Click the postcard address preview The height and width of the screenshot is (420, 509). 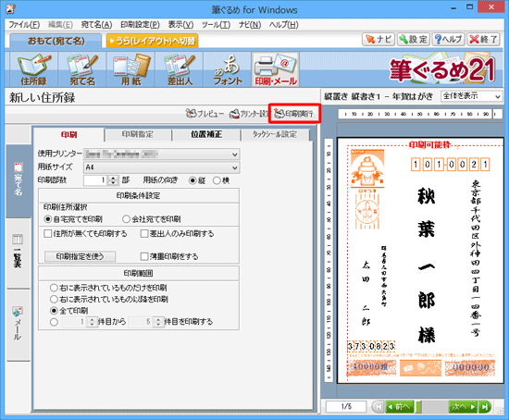tap(420, 261)
